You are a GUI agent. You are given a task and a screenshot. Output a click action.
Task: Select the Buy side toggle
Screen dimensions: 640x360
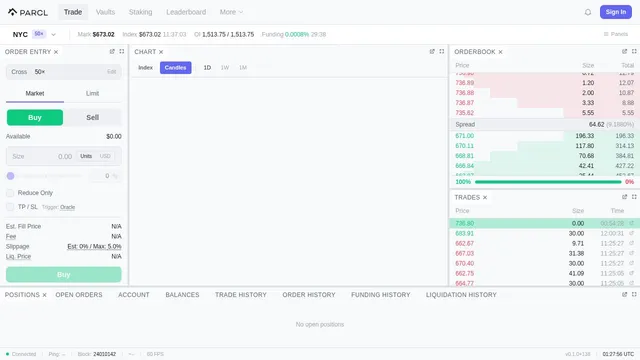point(35,118)
